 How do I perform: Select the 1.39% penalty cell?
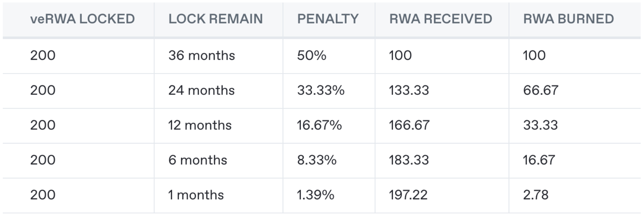(315, 195)
